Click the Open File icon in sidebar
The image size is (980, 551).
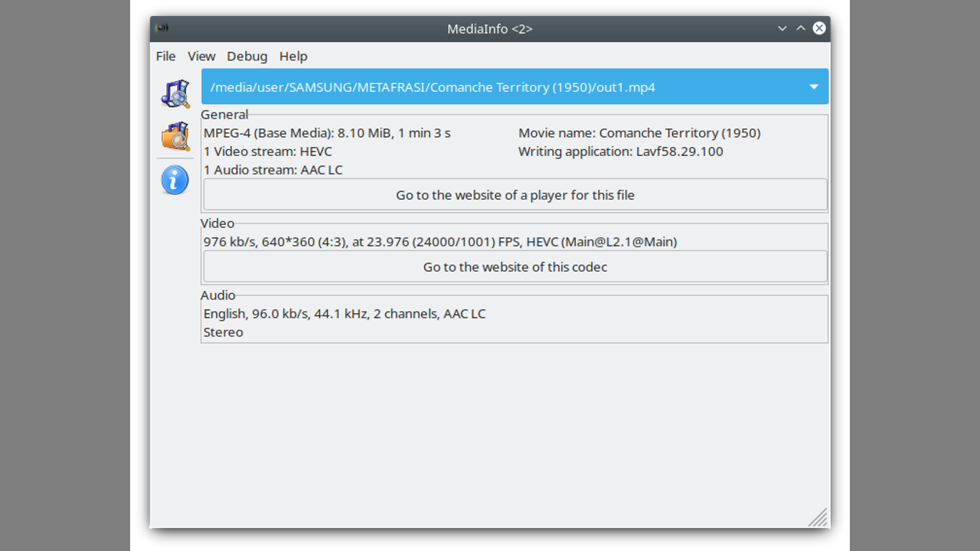point(175,93)
